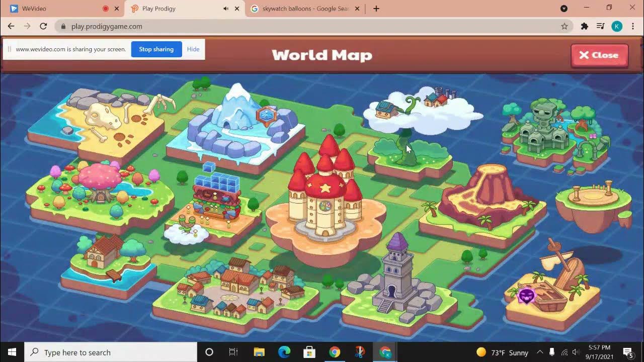
Task: Enter the grey stone dark tower
Action: coord(399,284)
